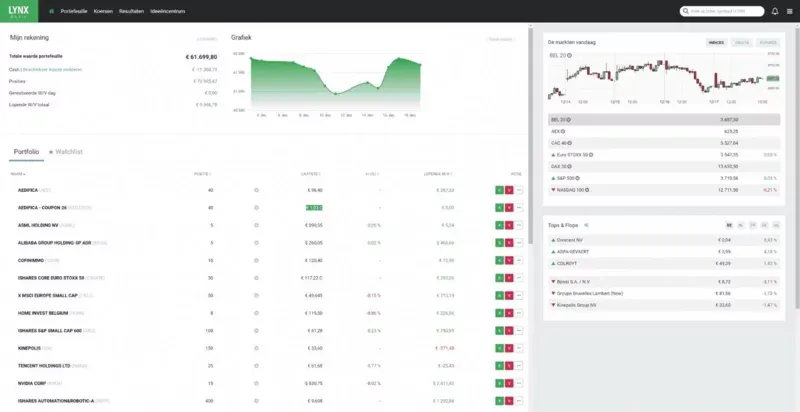
Task: Click the info circle in AEDIFICA row
Action: tap(256, 190)
